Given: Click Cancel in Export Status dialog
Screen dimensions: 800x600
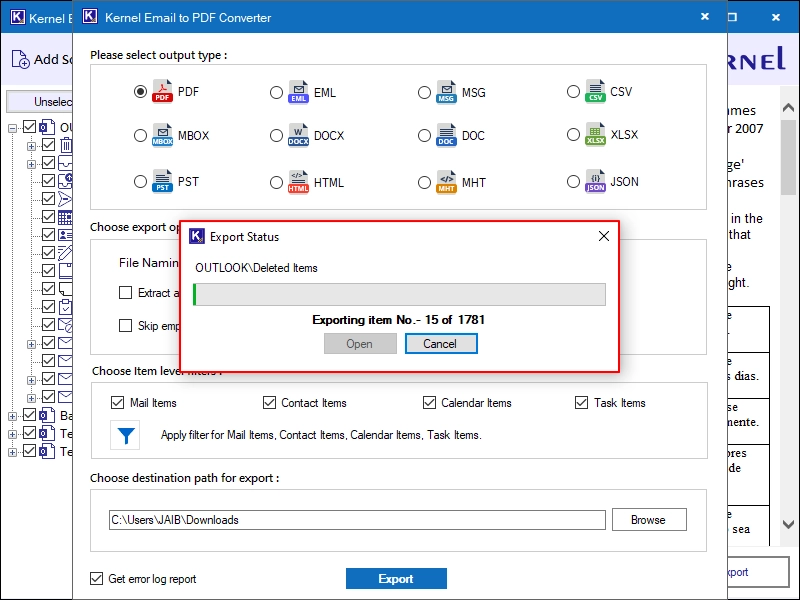Looking at the screenshot, I should click(441, 343).
